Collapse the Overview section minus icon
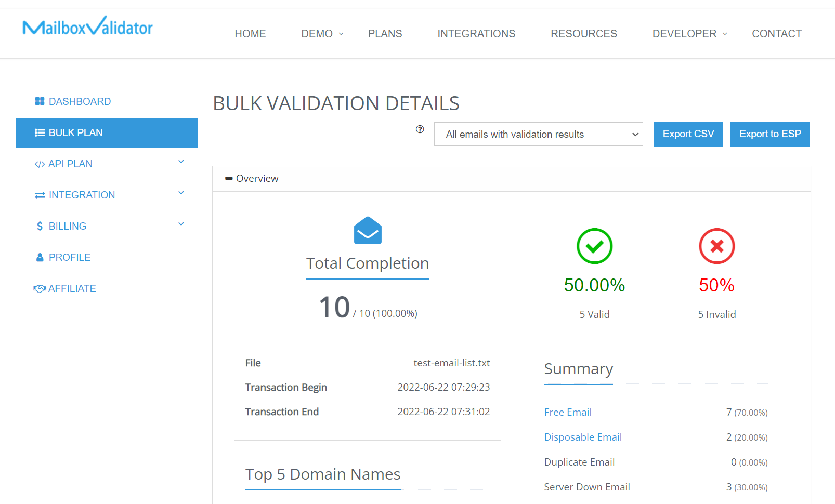 (x=229, y=179)
